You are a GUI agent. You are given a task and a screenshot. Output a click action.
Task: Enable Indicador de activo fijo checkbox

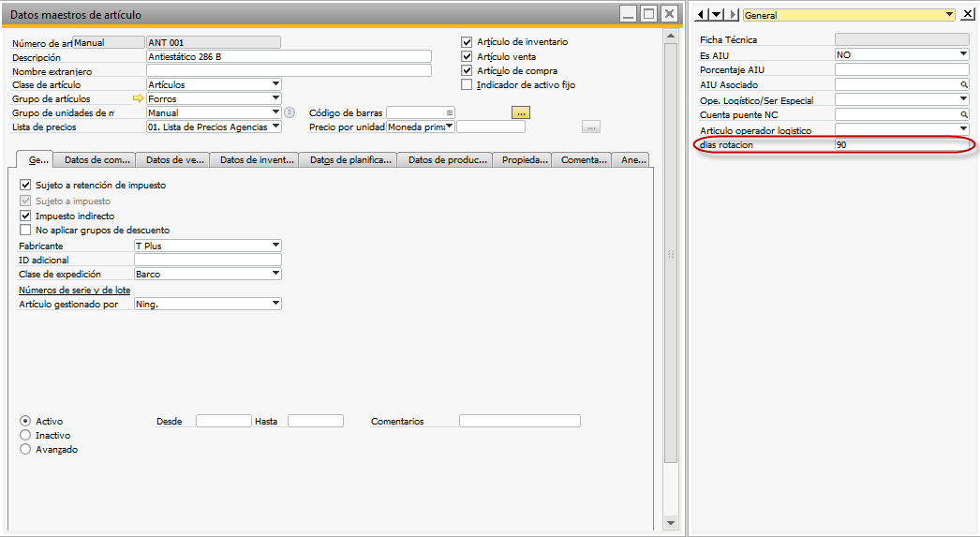(468, 85)
